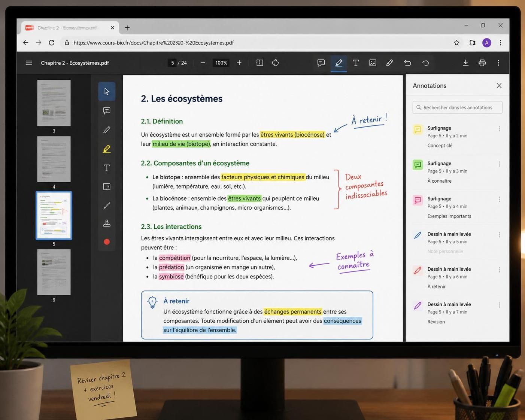Open the page 6 thumbnail
The image size is (525, 420).
click(54, 272)
